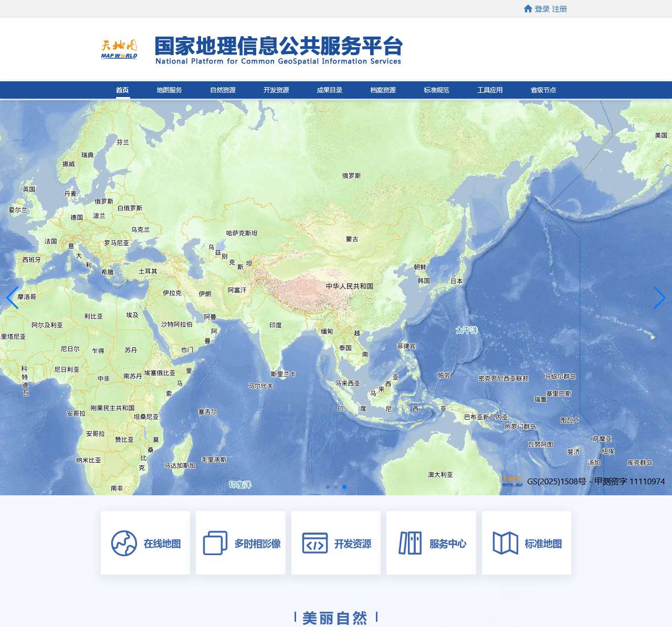Activate the third carousel indicator dot

[x=344, y=486]
